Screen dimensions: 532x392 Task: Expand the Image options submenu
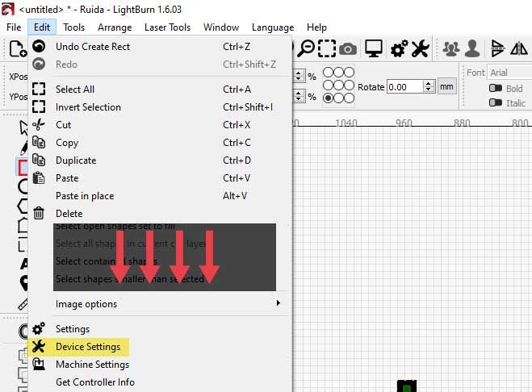(x=160, y=304)
